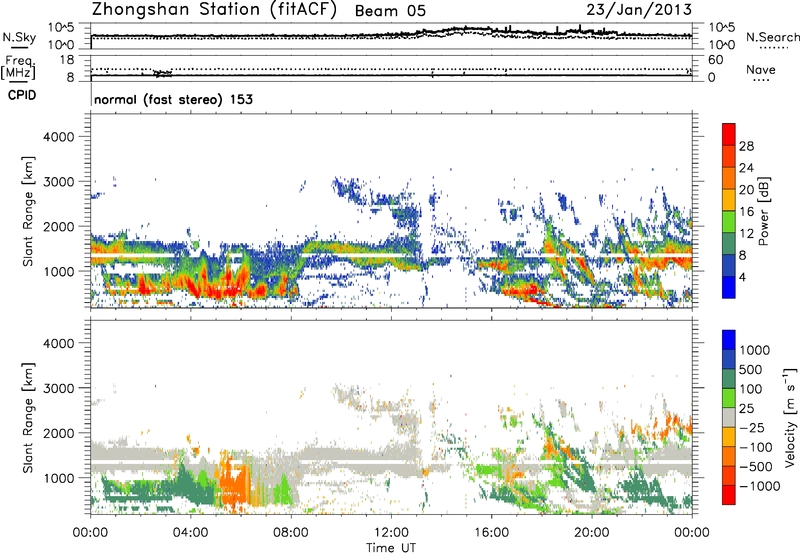Select 'normal (fast stereo) 153' text
Image resolution: width=800 pixels, height=554 pixels.
[x=173, y=99]
